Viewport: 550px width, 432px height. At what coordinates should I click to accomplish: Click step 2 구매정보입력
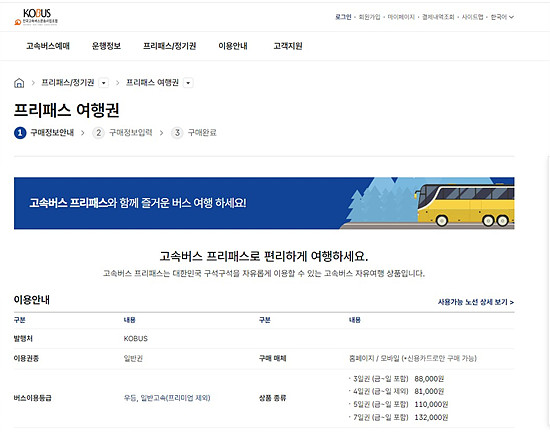coord(122,133)
